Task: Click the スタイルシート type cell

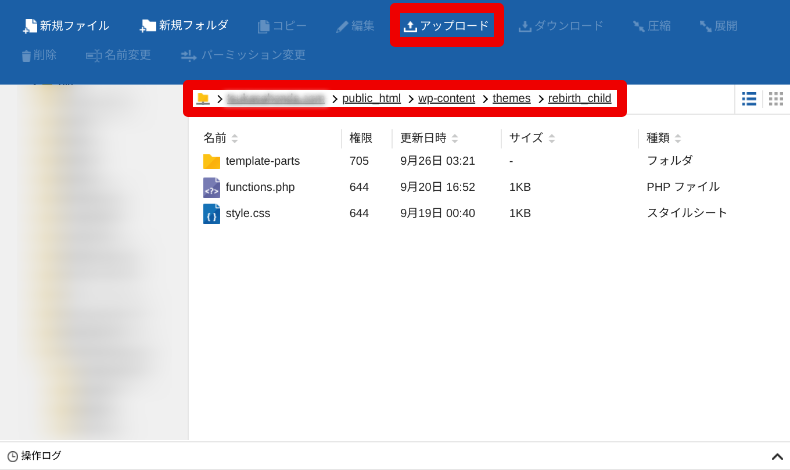Action: (x=687, y=213)
